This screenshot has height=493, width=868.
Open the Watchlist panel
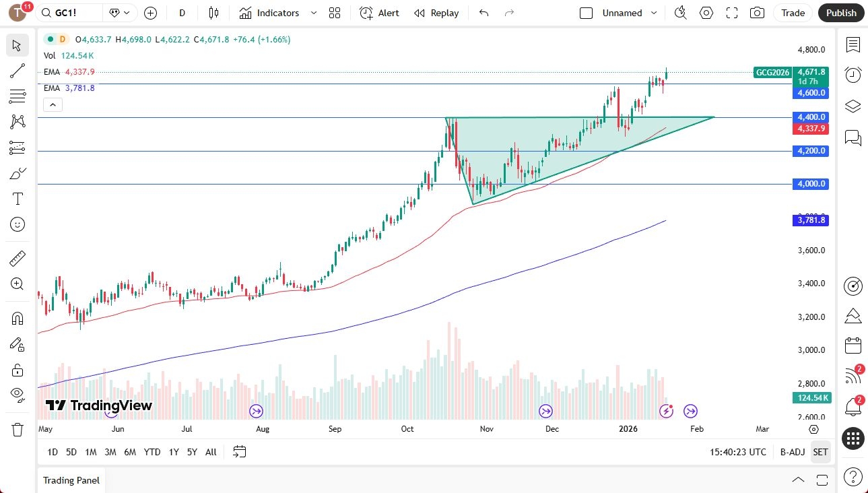[853, 45]
